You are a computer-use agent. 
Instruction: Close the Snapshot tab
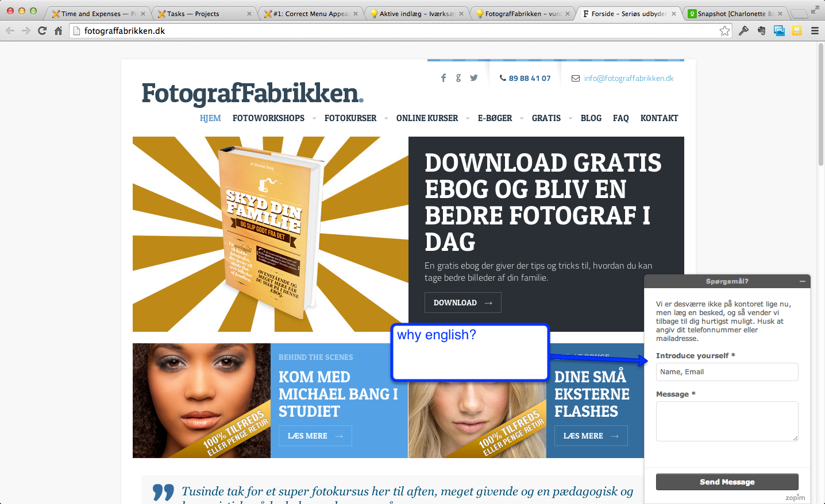click(780, 14)
